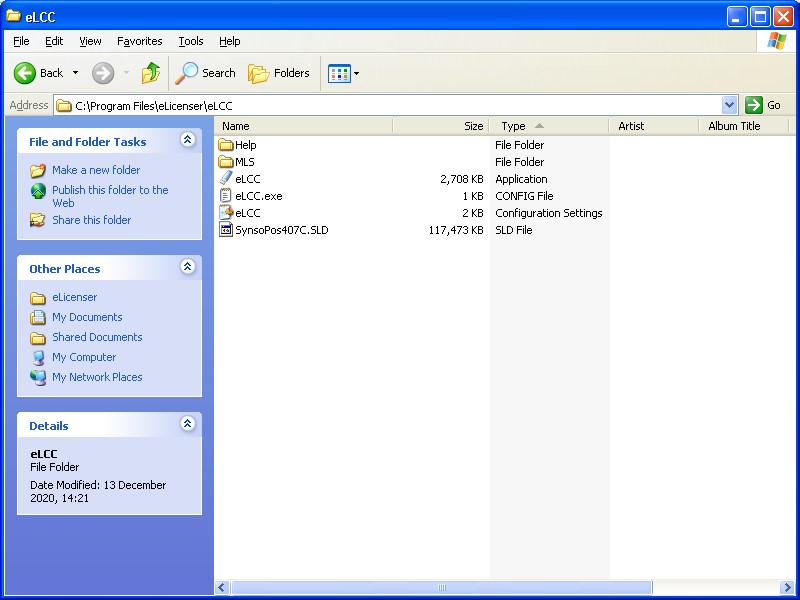Open the Search pane
This screenshot has width=800, height=600.
point(205,73)
